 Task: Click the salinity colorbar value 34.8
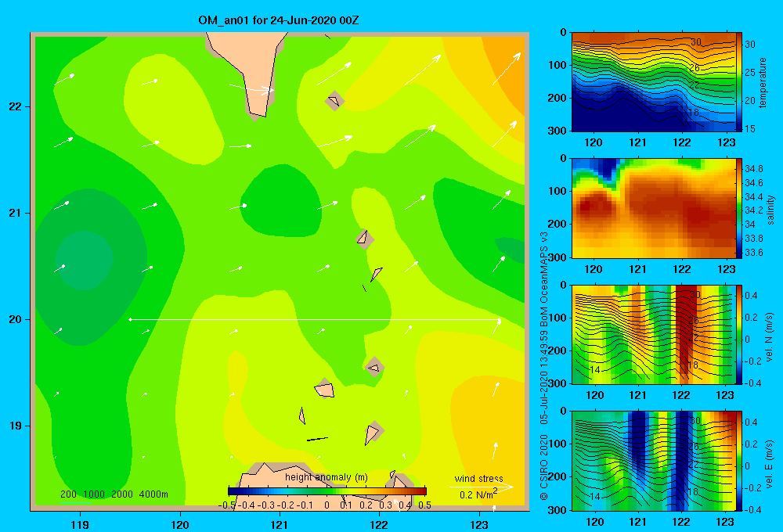[x=753, y=169]
